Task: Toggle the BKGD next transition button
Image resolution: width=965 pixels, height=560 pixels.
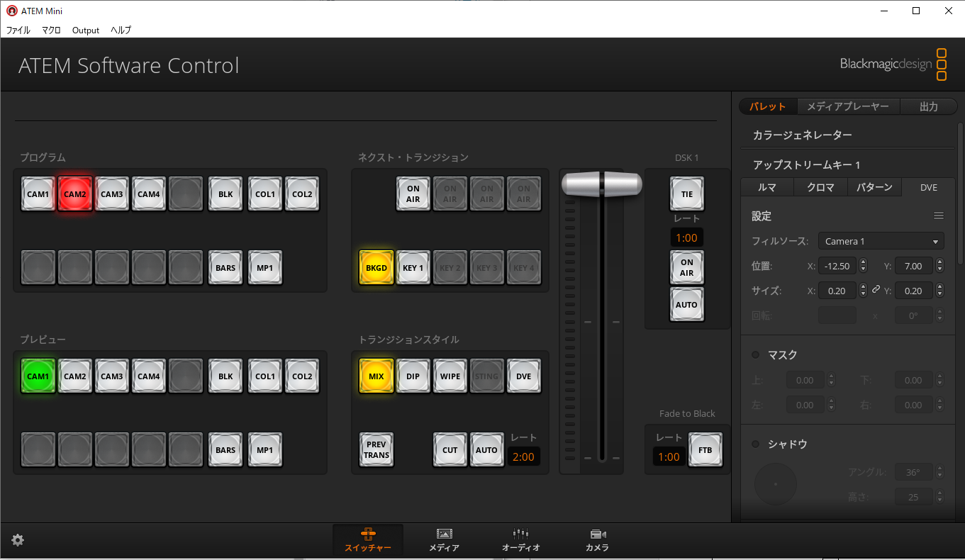Action: [376, 268]
